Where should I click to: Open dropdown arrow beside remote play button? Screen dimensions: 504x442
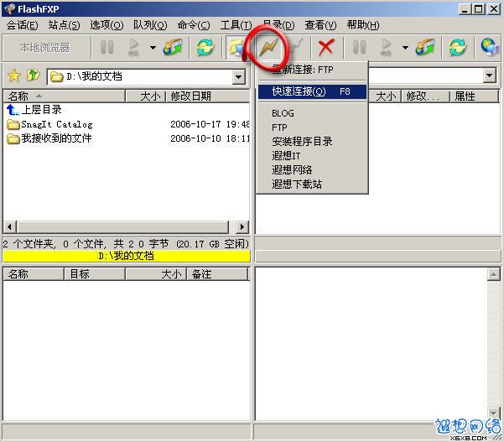coord(405,48)
